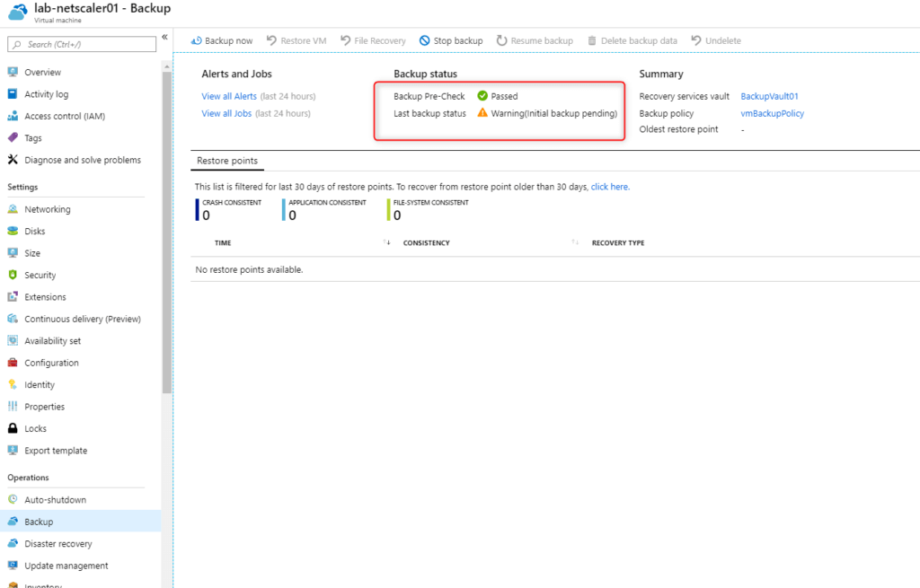
Task: Collapse the sidebar with double chevron
Action: click(x=165, y=37)
